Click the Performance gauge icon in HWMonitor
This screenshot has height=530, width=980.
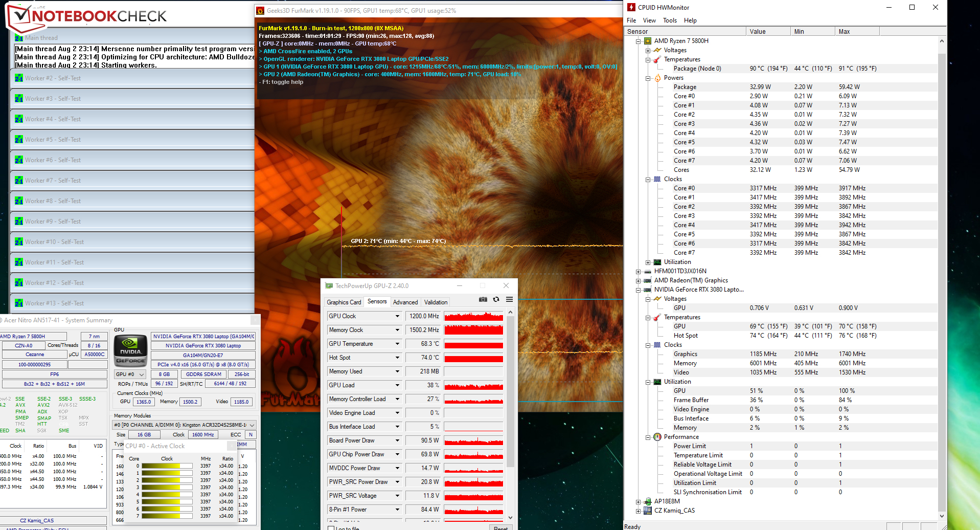[x=657, y=437]
